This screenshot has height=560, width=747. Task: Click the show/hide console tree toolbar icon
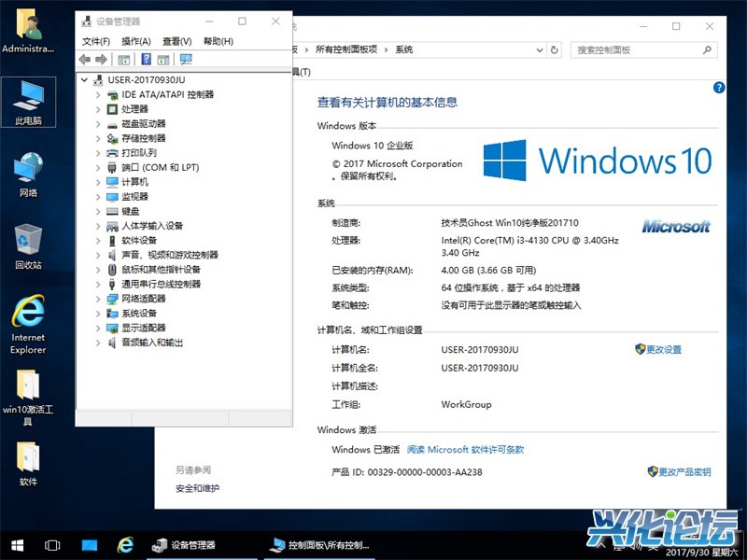(x=124, y=60)
